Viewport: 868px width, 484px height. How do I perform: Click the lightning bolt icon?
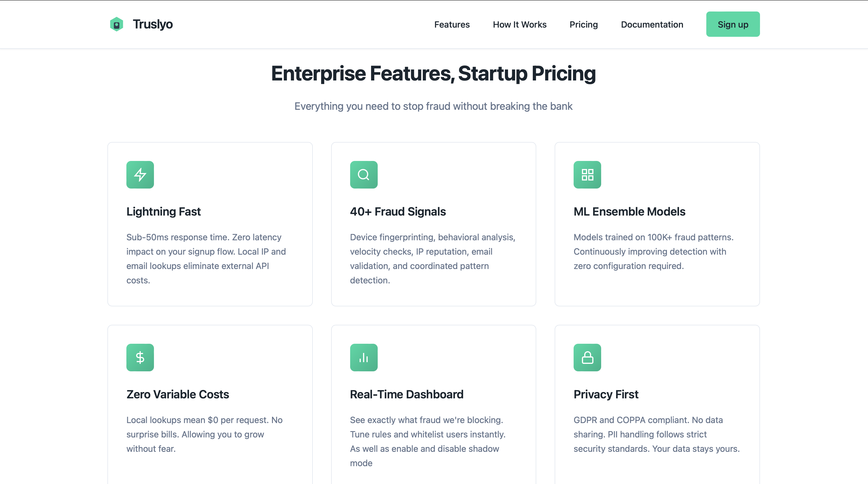(x=140, y=175)
